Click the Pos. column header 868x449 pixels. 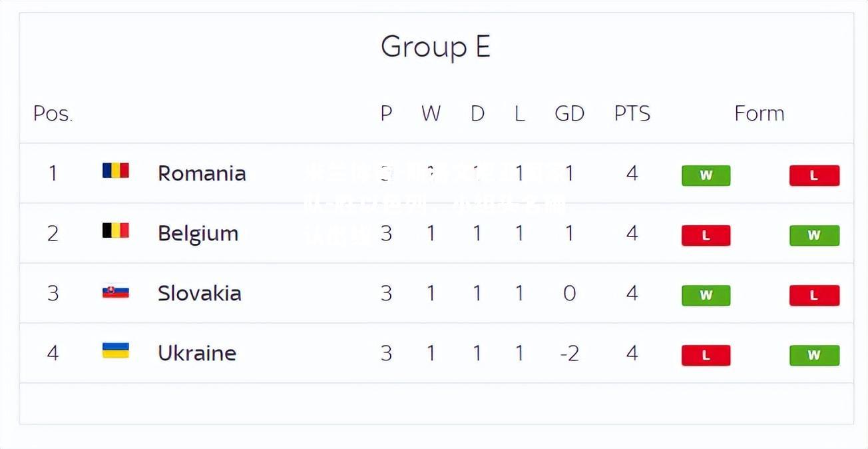pos(53,114)
